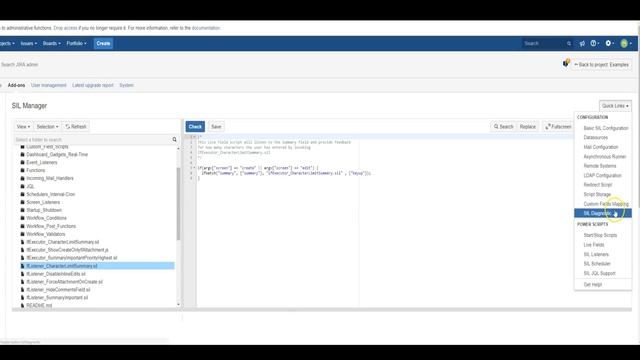Click the Save button in editor toolbar
Viewport: 640px width, 360px height.
pos(216,127)
